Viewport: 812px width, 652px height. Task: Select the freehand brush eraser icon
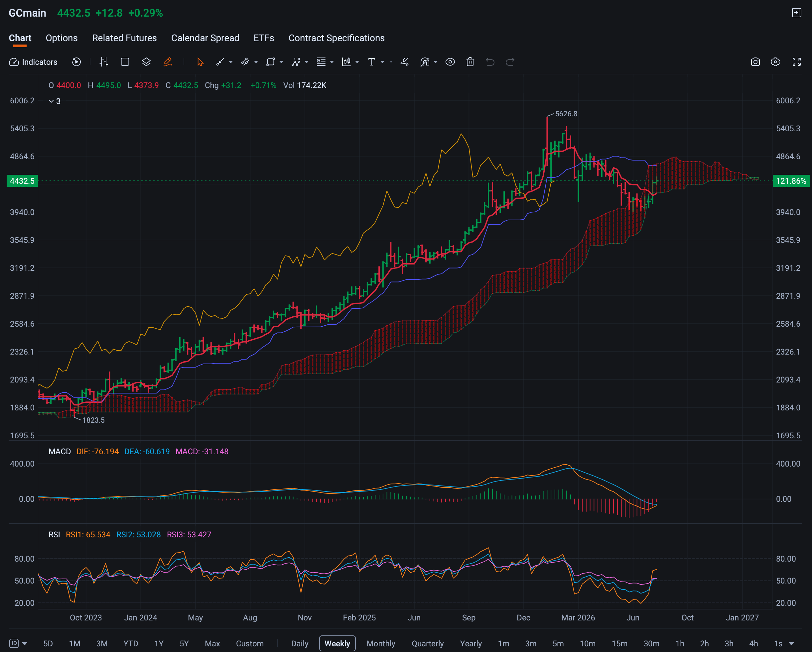pyautogui.click(x=404, y=62)
